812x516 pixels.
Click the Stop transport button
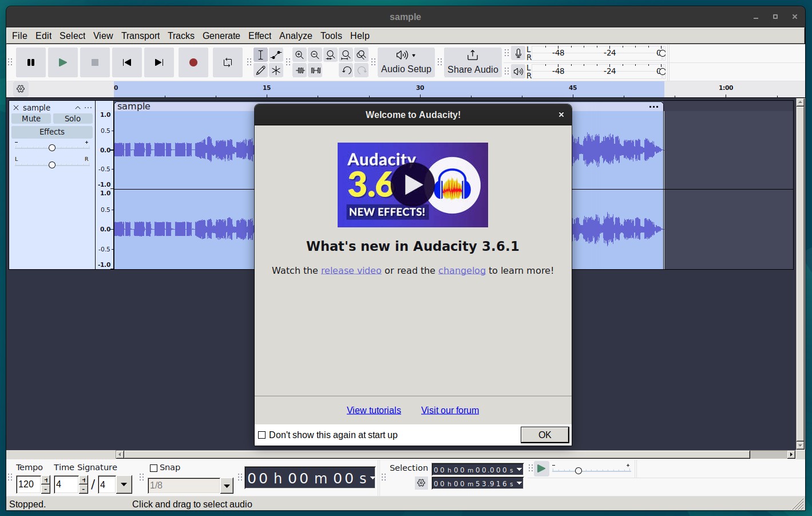95,62
